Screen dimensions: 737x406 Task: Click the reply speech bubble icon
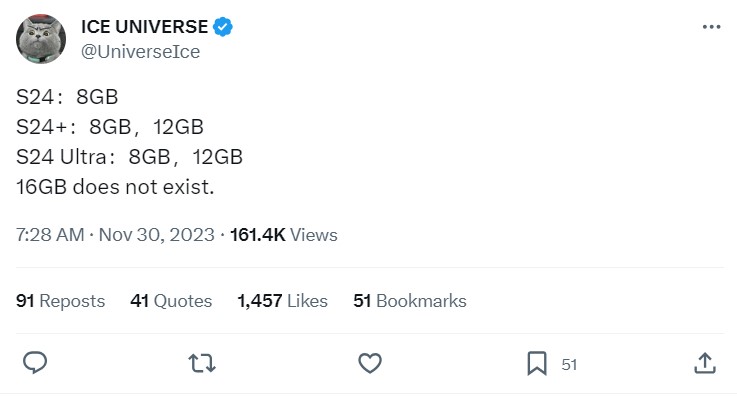(x=35, y=363)
